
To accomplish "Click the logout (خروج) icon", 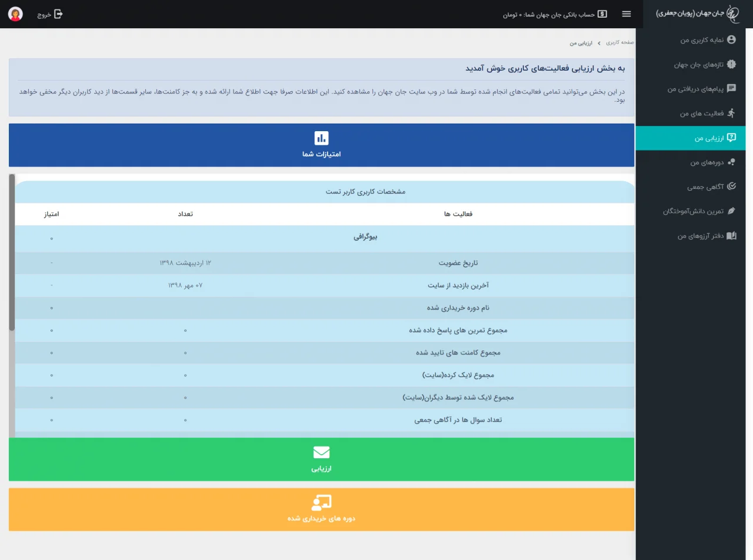I will pyautogui.click(x=58, y=14).
